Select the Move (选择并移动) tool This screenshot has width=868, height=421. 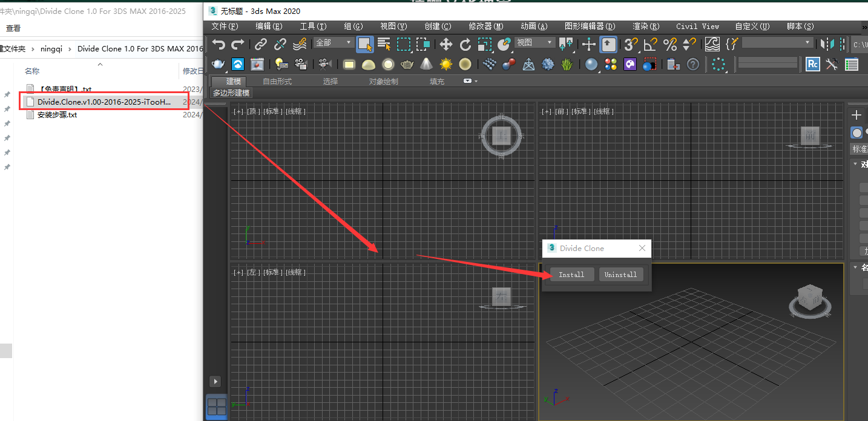446,44
